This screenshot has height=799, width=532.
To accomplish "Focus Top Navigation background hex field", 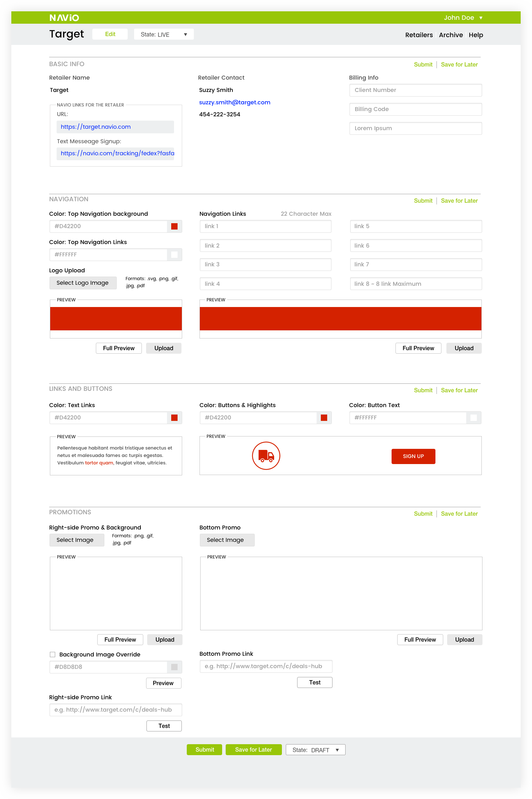I will click(x=108, y=226).
